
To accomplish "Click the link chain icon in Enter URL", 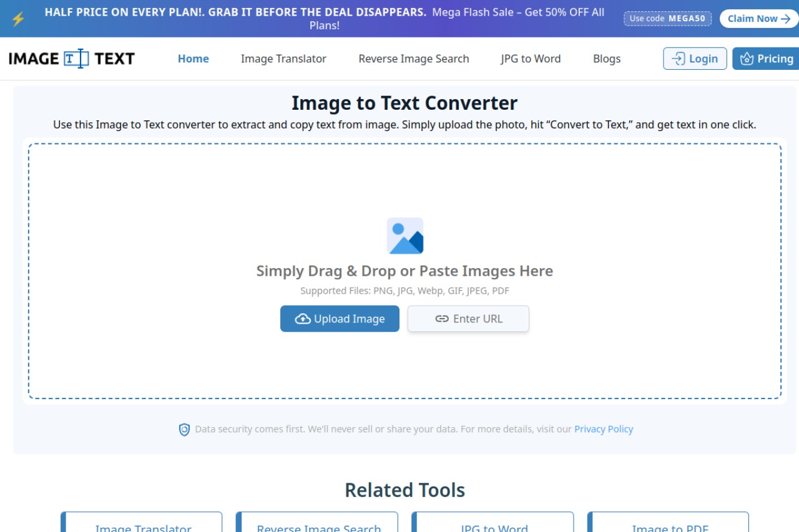I will point(442,319).
